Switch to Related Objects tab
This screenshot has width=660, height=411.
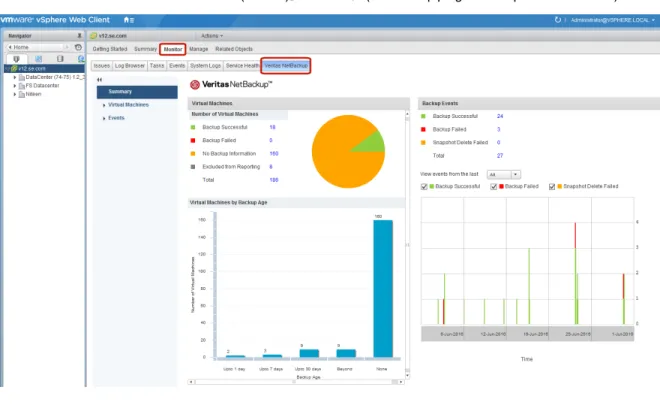(x=234, y=49)
